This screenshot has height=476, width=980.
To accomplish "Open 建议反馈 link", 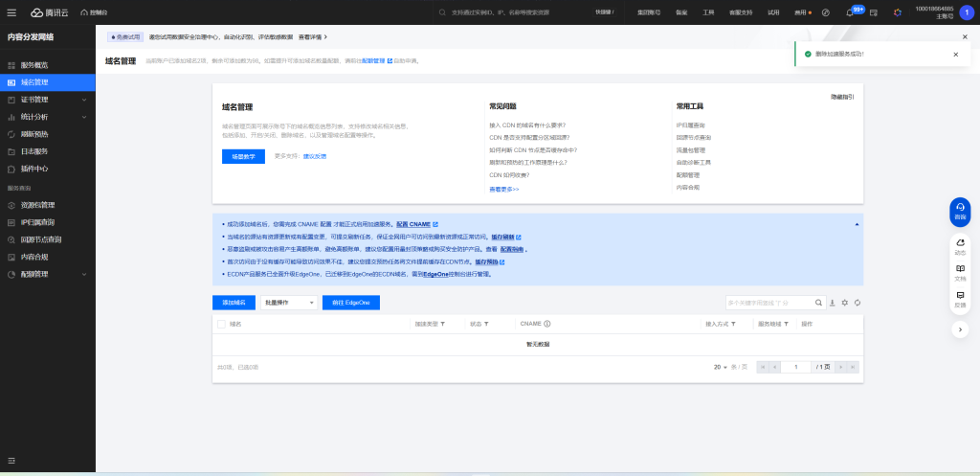I will (314, 156).
